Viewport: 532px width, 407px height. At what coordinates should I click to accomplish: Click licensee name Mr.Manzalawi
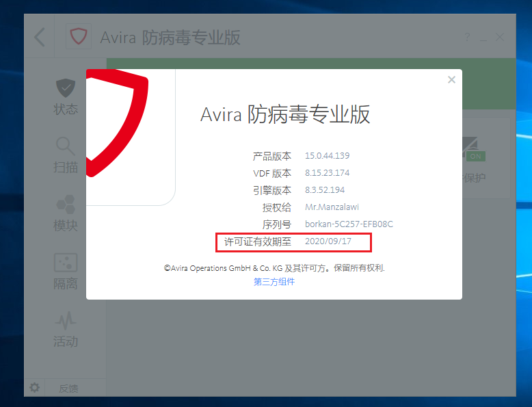332,207
